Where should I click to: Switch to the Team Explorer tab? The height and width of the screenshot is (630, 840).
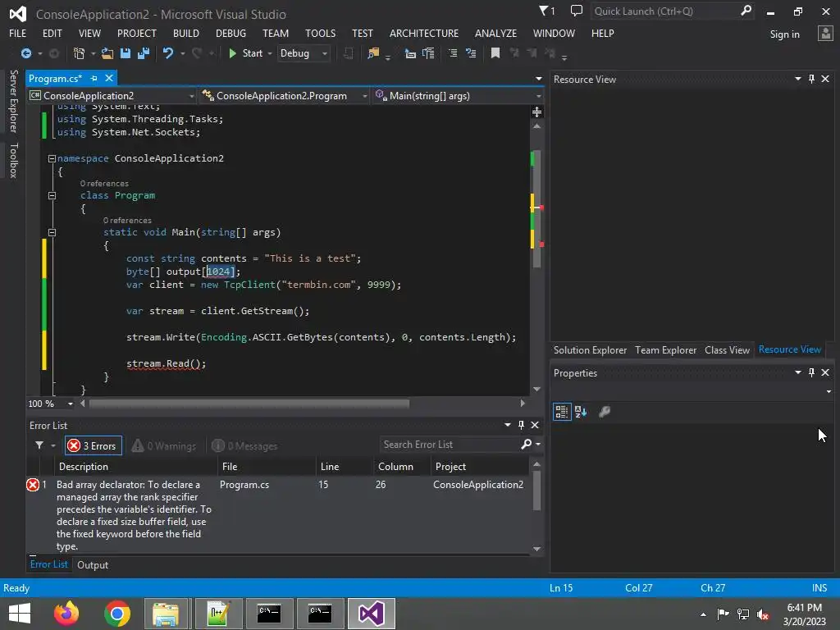(665, 349)
